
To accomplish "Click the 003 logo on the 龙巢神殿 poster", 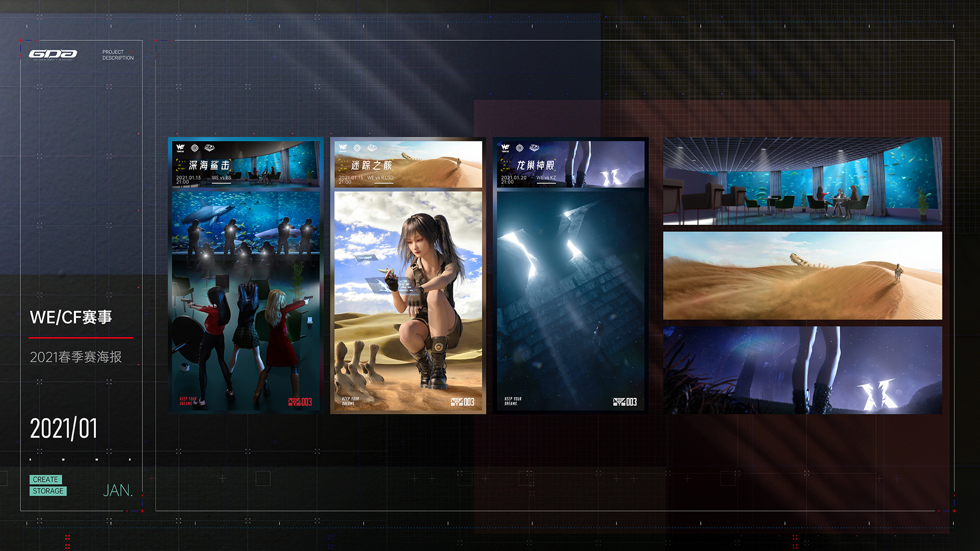I will (x=625, y=402).
